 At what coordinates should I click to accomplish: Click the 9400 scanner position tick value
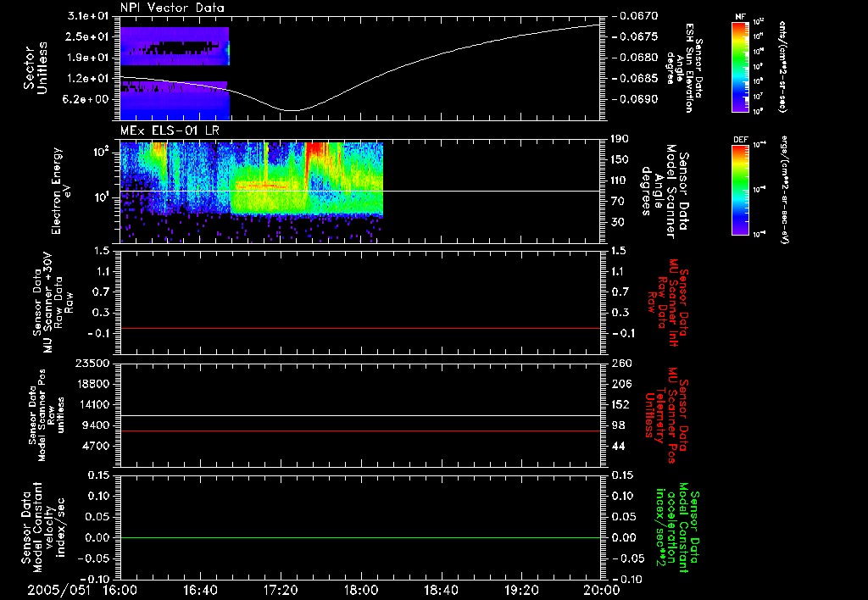click(97, 425)
